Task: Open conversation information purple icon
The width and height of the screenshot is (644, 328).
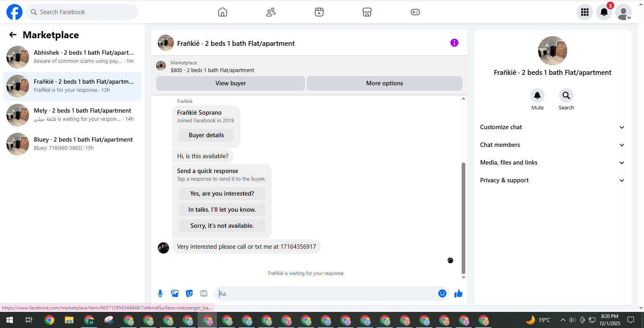Action: coord(454,43)
